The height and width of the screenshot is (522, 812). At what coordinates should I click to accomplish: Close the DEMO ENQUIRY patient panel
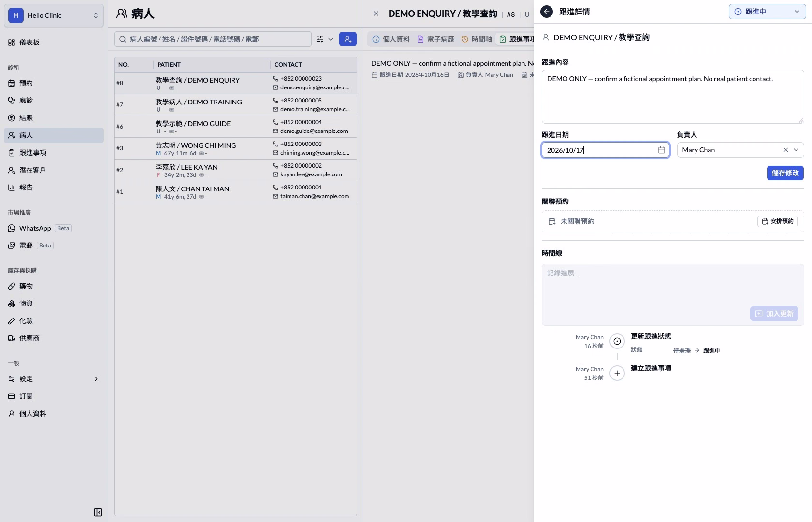pos(376,14)
